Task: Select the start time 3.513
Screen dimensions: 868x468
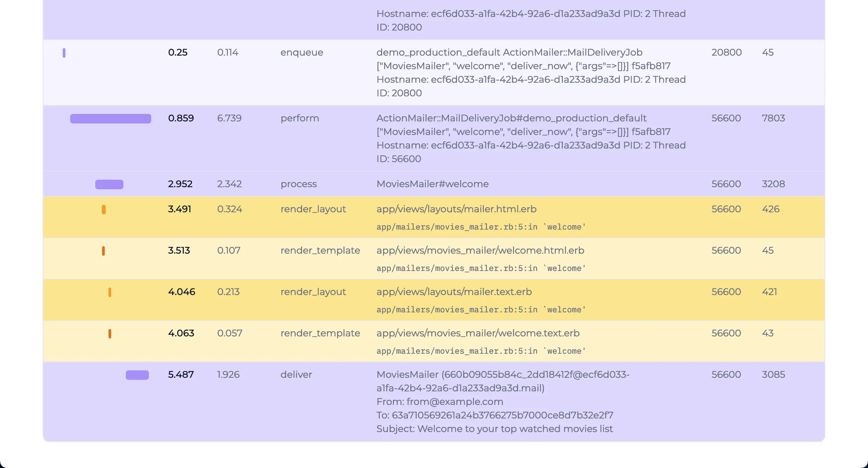Action: [x=179, y=250]
